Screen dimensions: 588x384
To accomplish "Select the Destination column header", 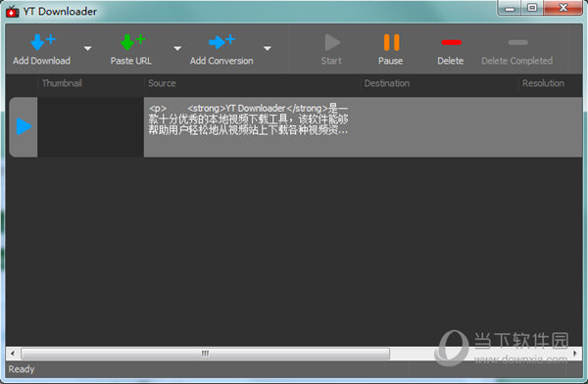I will click(387, 83).
